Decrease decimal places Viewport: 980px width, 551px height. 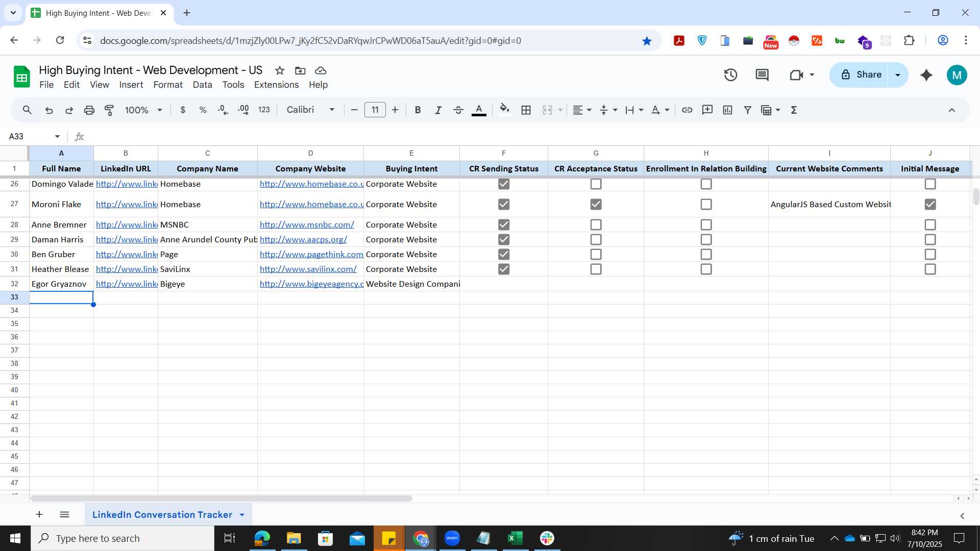[223, 110]
